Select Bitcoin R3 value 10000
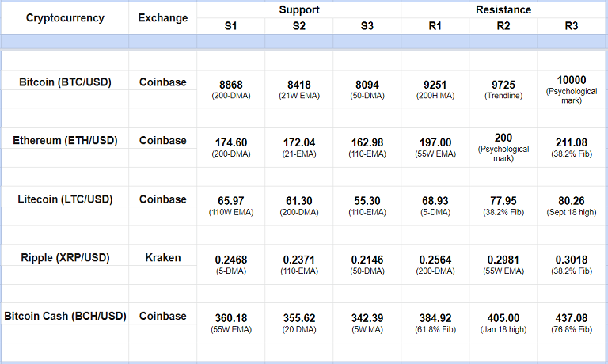The width and height of the screenshot is (608, 364). pyautogui.click(x=572, y=79)
